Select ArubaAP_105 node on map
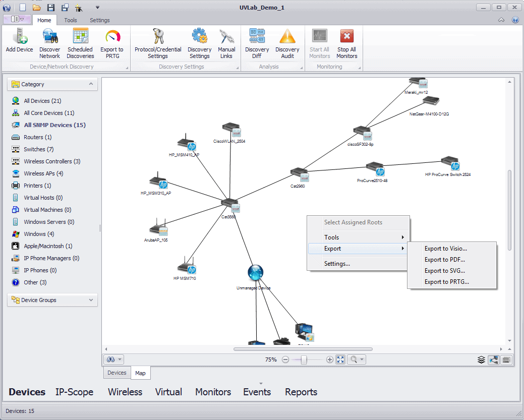The width and height of the screenshot is (524, 420). point(158,227)
